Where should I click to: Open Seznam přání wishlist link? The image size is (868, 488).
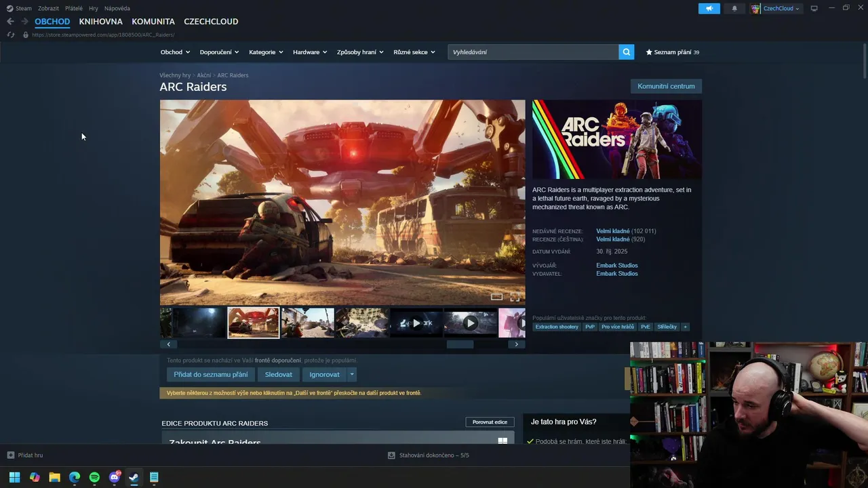coord(672,52)
